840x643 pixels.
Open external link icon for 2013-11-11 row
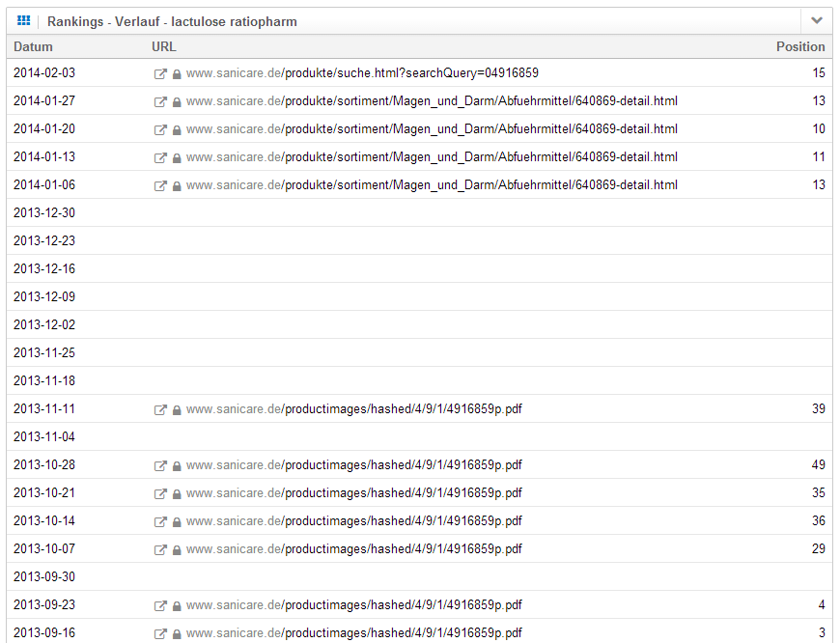[161, 409]
